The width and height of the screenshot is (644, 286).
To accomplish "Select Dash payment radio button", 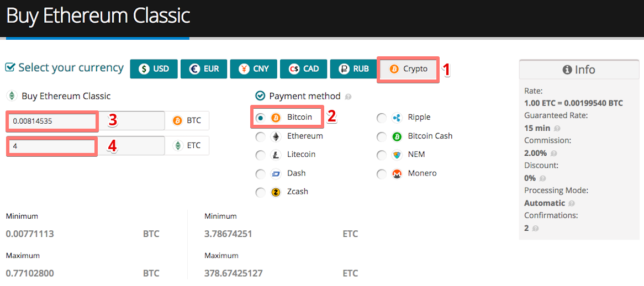I will [x=260, y=174].
